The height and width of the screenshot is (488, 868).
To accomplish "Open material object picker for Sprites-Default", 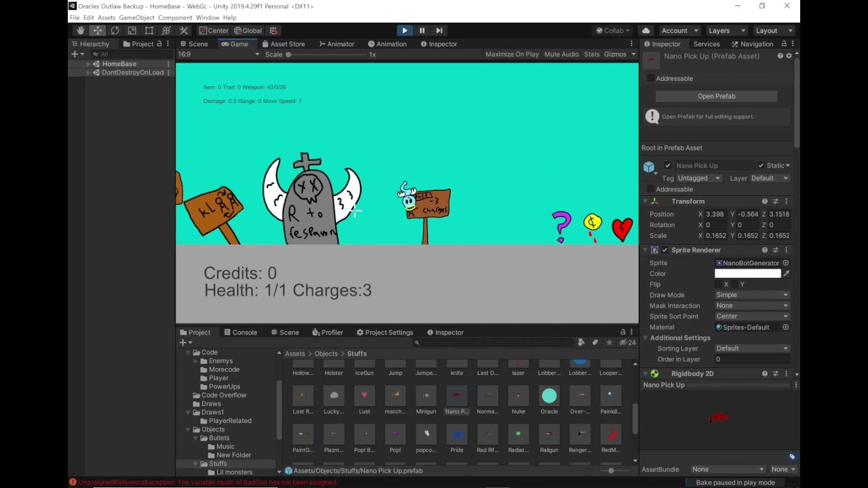I will (786, 327).
